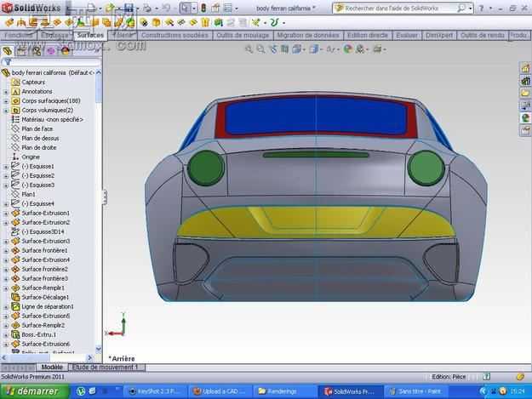532x399 pixels.
Task: Expand the Surface frontière1 feature
Action: pos(6,250)
